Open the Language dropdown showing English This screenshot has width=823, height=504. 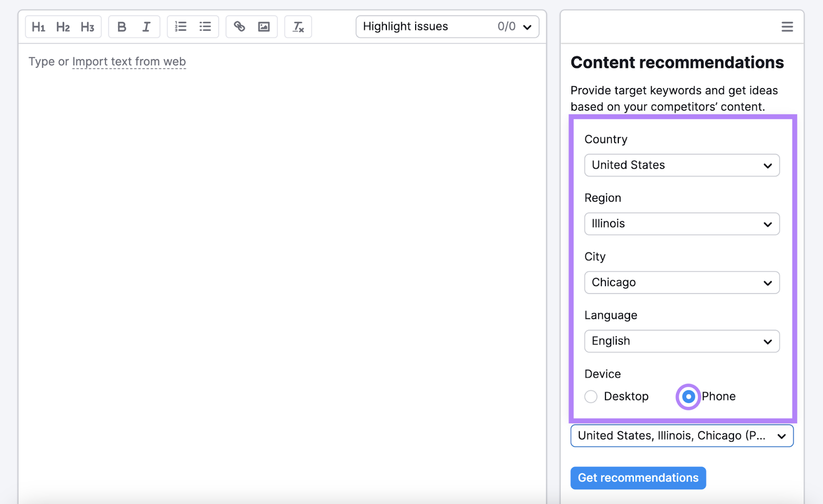point(682,341)
